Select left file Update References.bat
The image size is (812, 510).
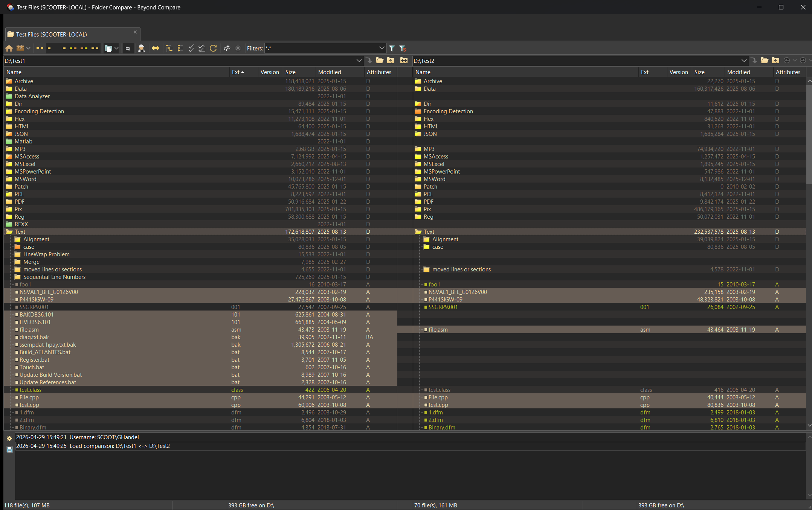pos(48,382)
